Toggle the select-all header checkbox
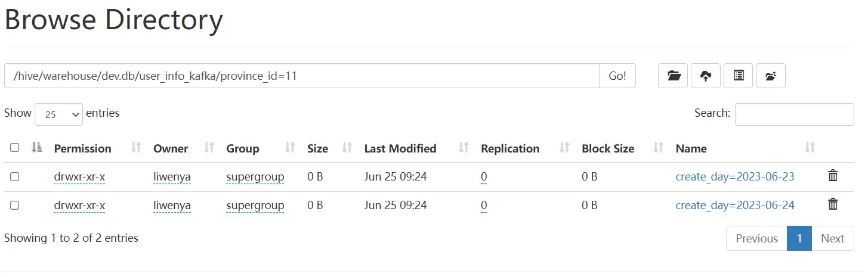This screenshot has width=868, height=277. click(x=15, y=148)
